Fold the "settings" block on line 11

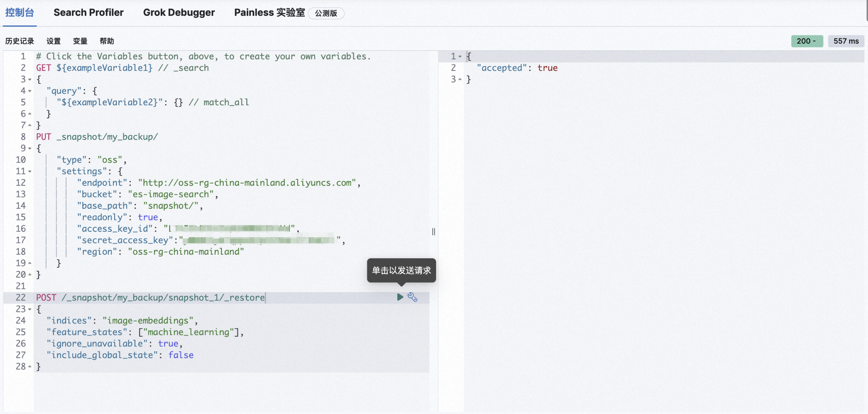[30, 172]
